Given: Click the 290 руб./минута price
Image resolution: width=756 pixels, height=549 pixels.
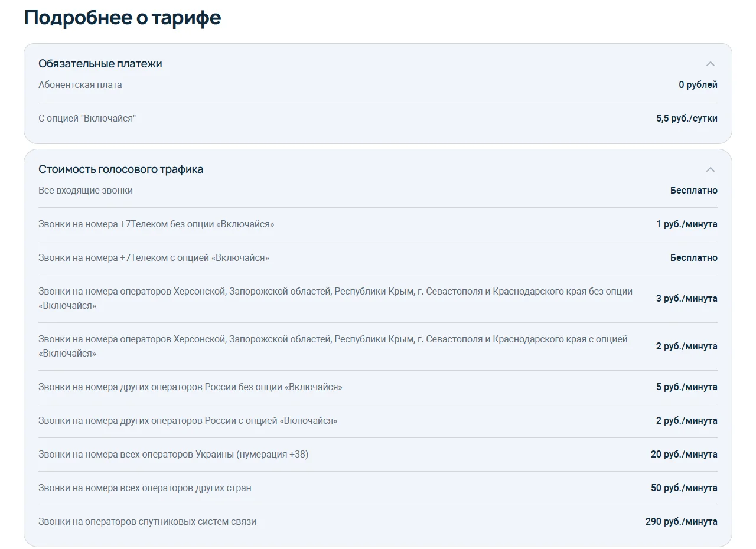Looking at the screenshot, I should point(682,521).
